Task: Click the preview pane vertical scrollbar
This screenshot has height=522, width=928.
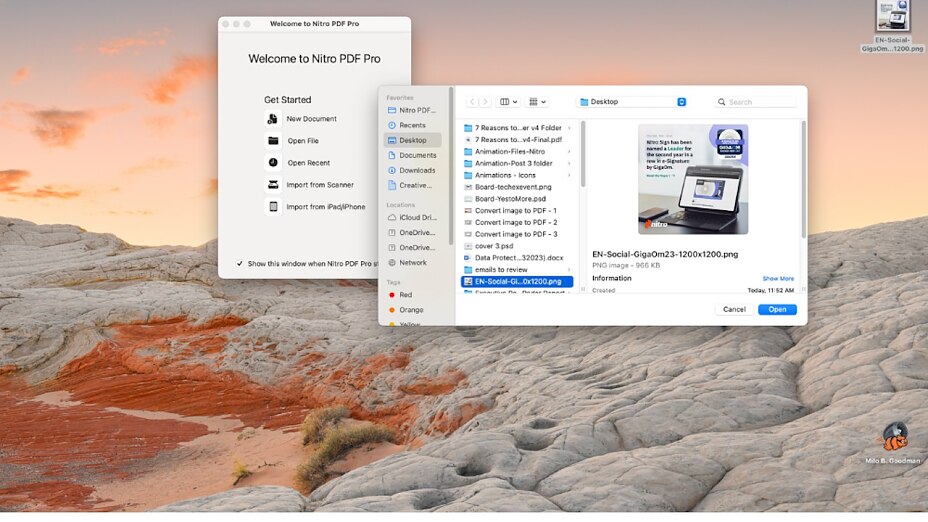Action: click(x=803, y=179)
